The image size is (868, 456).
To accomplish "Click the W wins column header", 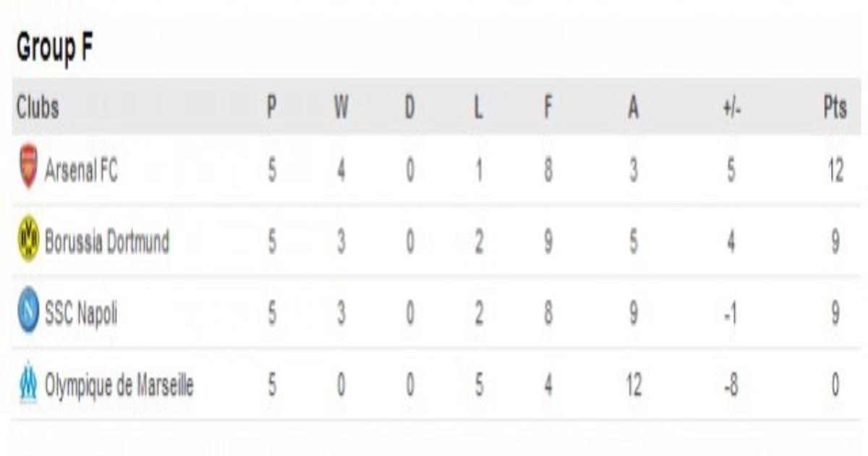I will pos(341,109).
